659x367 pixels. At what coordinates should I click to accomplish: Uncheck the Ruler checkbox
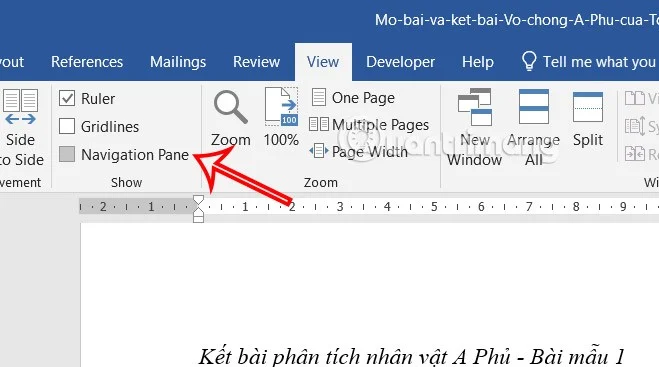tap(67, 98)
